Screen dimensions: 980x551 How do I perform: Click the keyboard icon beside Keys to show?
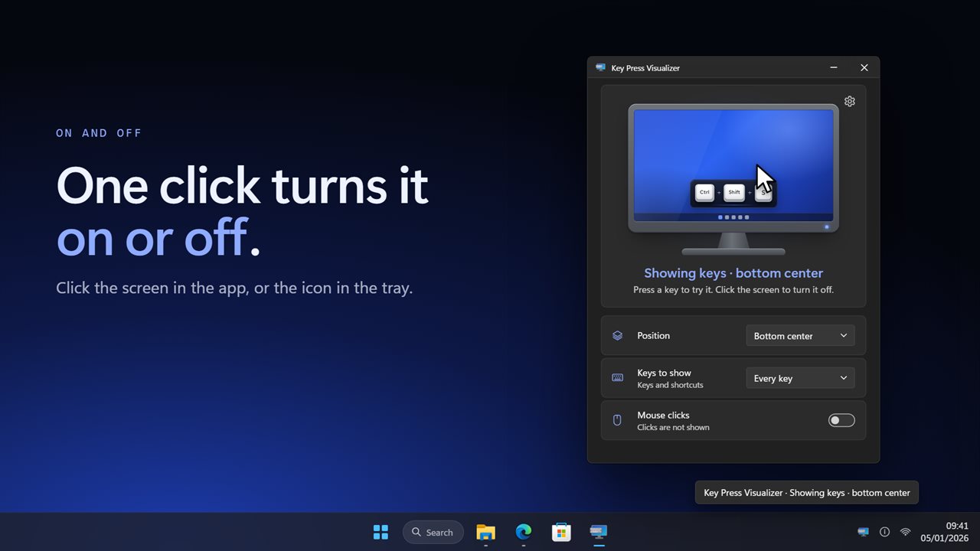(x=618, y=378)
